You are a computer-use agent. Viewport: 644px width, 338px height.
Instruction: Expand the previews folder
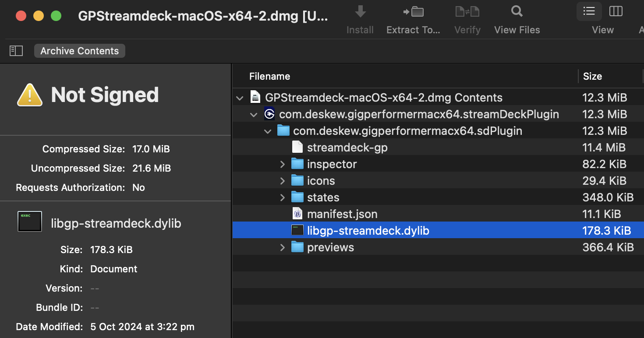click(283, 247)
